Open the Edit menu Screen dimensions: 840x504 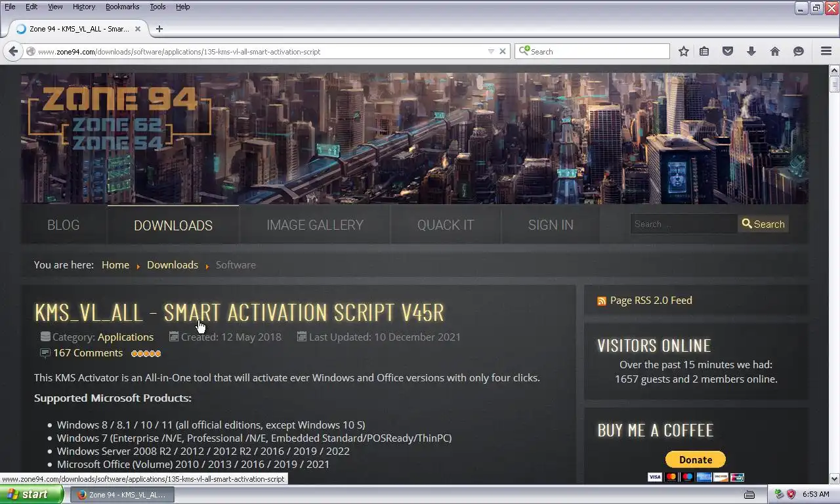[31, 7]
